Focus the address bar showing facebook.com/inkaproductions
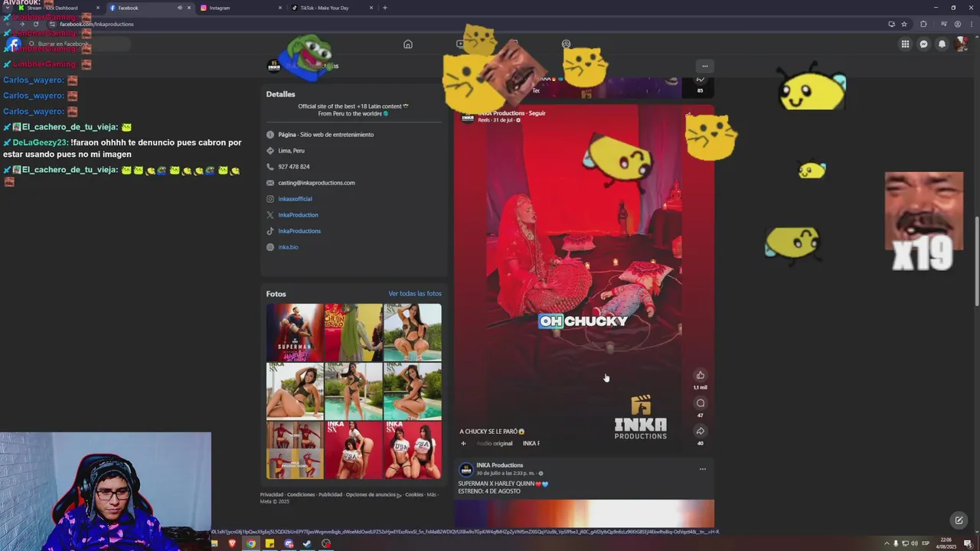This screenshot has height=551, width=980. (x=459, y=24)
